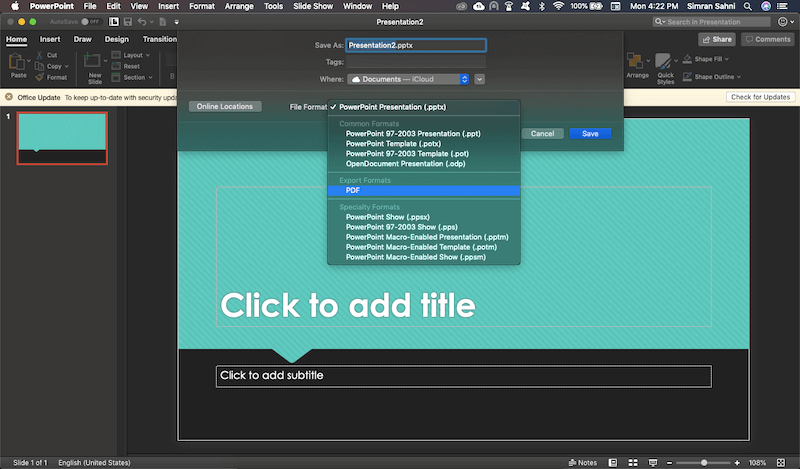This screenshot has width=800, height=469.
Task: Click the Save button
Action: 590,134
